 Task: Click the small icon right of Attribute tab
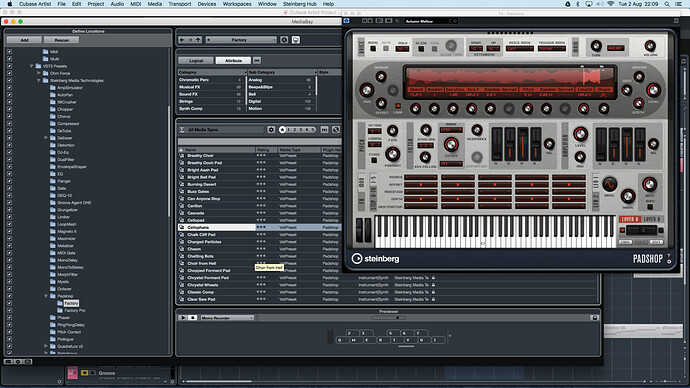coord(257,60)
